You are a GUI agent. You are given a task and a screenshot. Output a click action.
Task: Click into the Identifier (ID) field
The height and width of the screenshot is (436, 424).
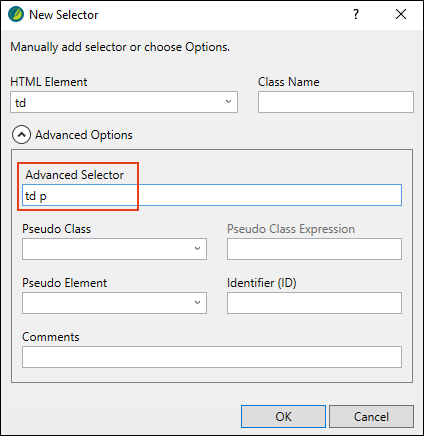314,303
